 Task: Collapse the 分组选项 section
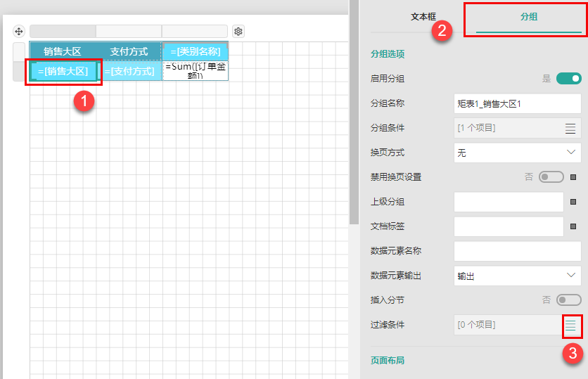pos(388,54)
